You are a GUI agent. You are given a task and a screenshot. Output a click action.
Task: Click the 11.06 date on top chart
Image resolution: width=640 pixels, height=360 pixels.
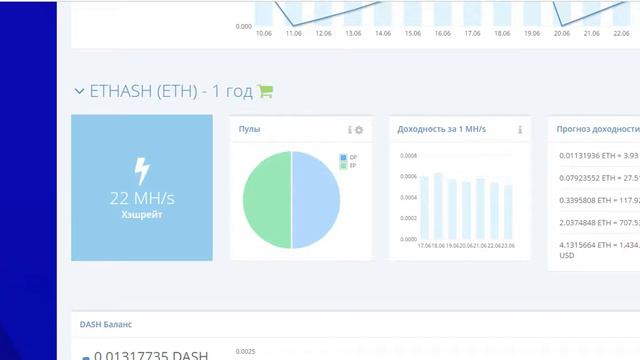(293, 33)
